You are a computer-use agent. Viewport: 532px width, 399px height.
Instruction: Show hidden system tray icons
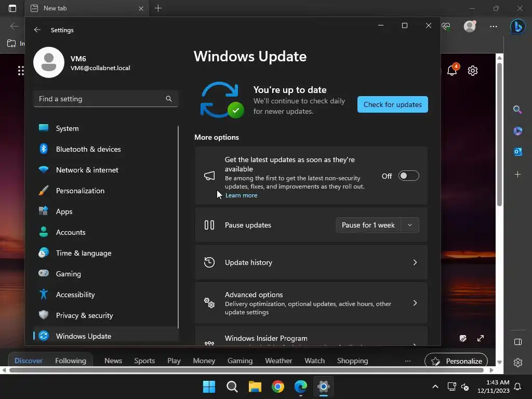tap(435, 387)
